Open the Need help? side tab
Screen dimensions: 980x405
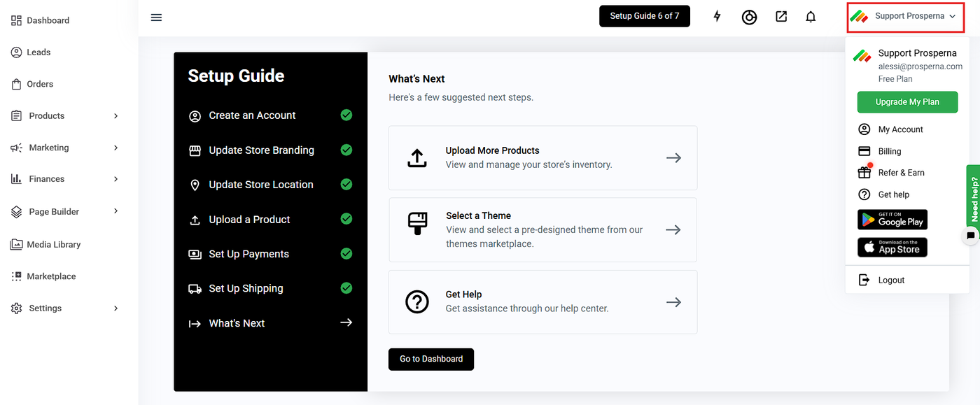point(974,198)
